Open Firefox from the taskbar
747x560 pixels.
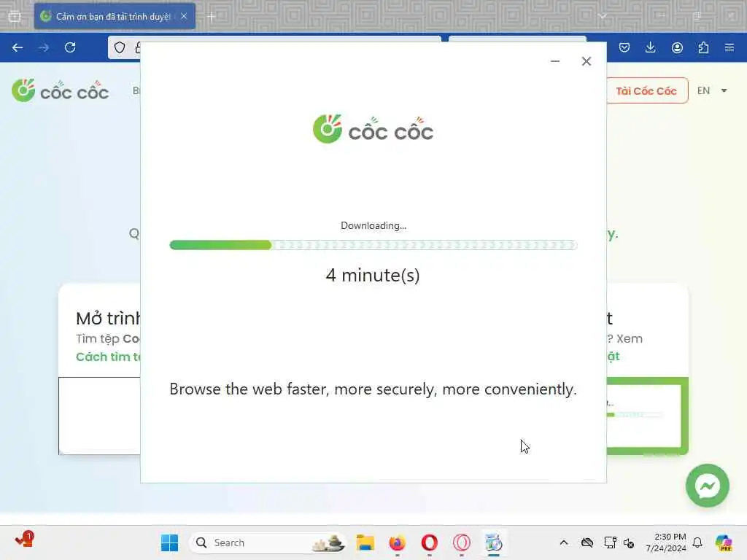(x=398, y=542)
